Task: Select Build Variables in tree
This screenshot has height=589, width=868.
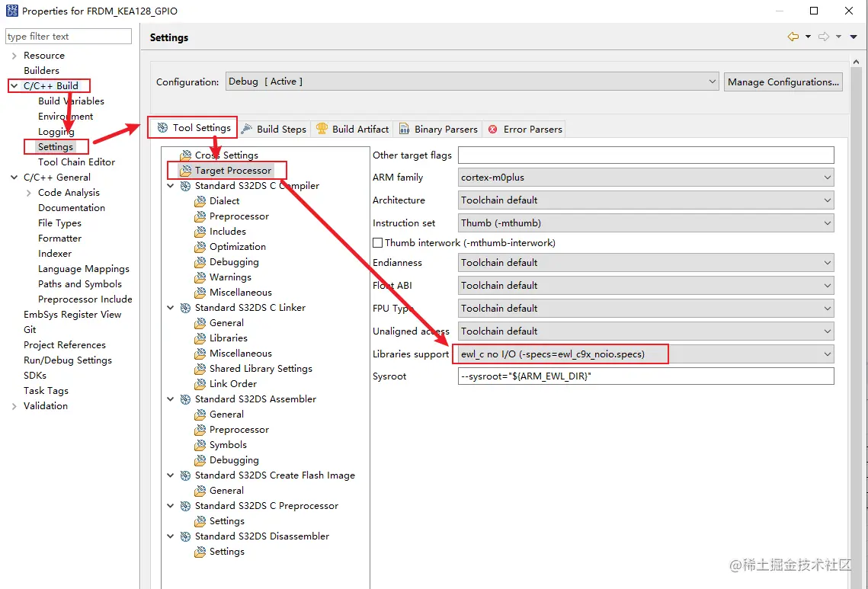Action: click(x=71, y=101)
